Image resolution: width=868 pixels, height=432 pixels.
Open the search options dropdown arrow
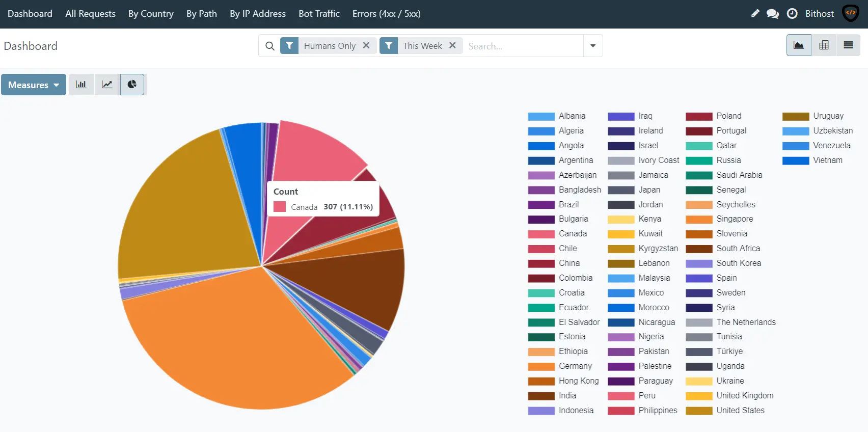593,46
